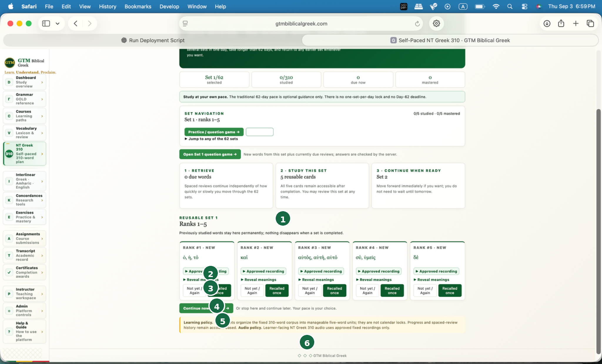This screenshot has height=364, width=602.
Task: Click Open Set 1 question game button
Action: pos(210,154)
